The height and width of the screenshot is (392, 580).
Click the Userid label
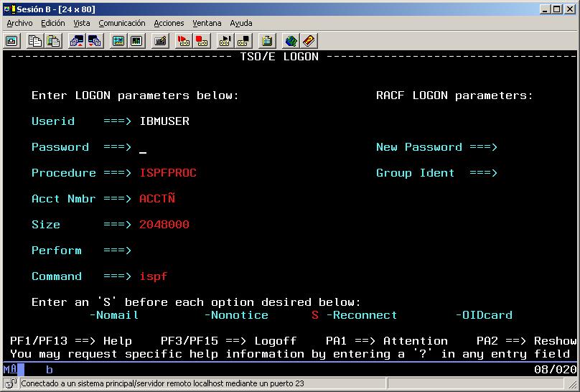click(x=53, y=121)
